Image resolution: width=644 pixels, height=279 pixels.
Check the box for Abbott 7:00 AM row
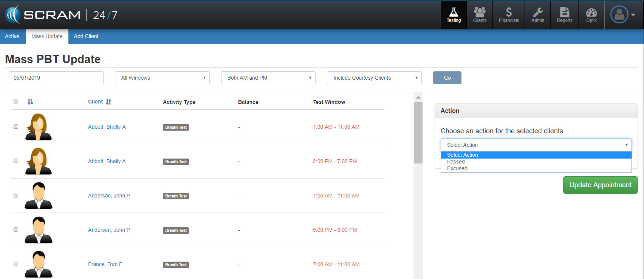[x=16, y=126]
